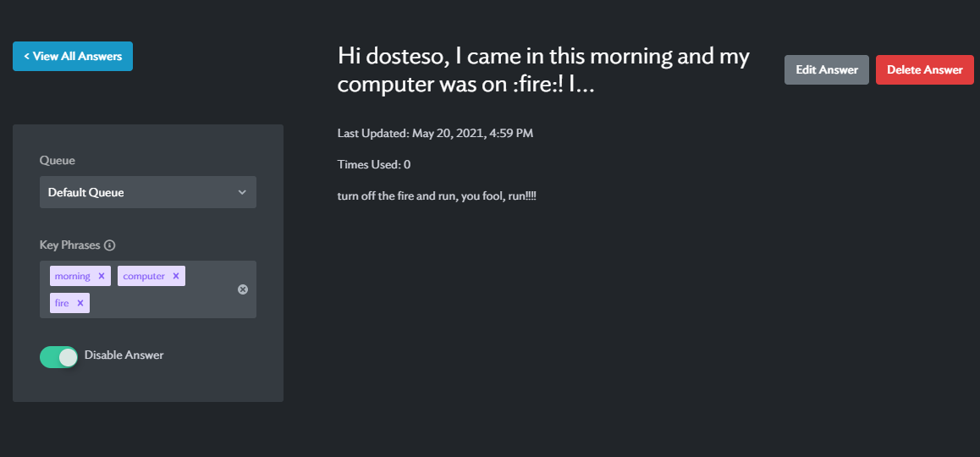Select the morning key phrase tag
This screenshot has width=980, height=457.
click(73, 276)
